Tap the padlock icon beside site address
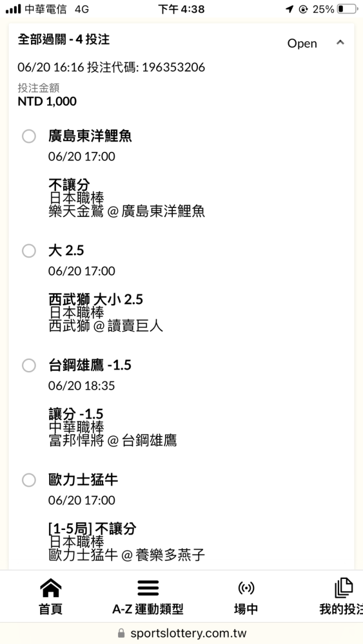The height and width of the screenshot is (644, 363). 121,633
